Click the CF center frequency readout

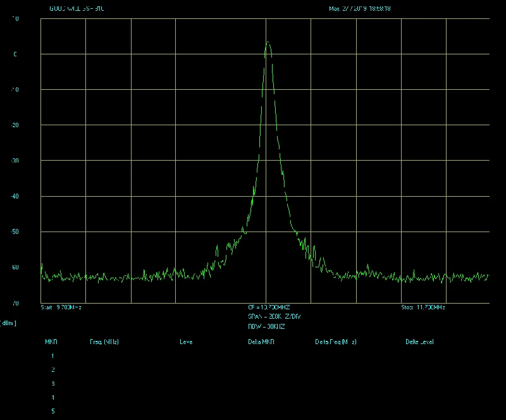(269, 307)
